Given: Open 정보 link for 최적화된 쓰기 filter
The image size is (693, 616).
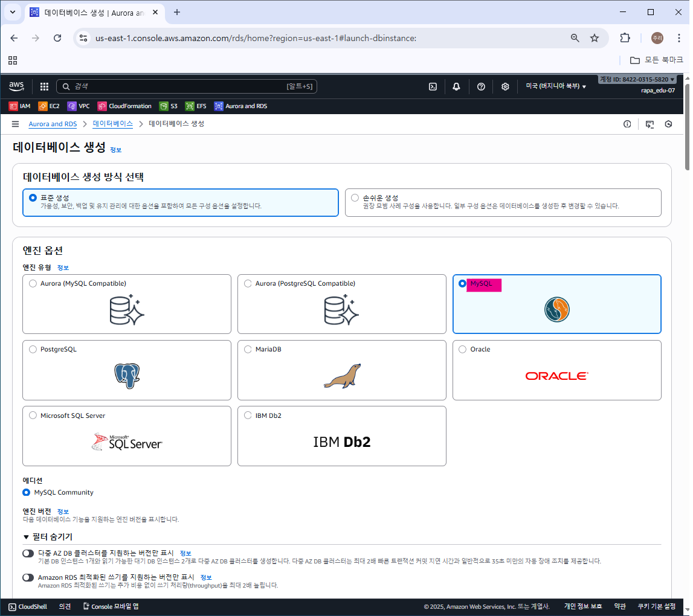Looking at the screenshot, I should pyautogui.click(x=206, y=577).
